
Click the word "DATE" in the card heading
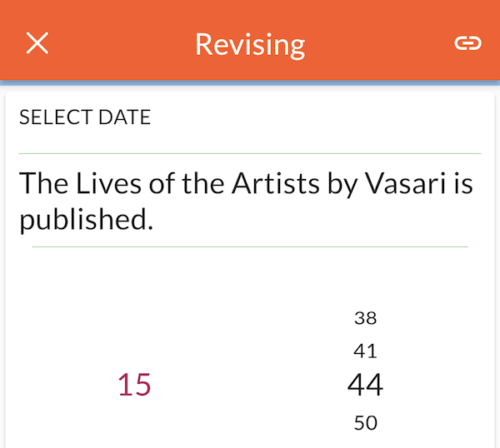point(124,117)
